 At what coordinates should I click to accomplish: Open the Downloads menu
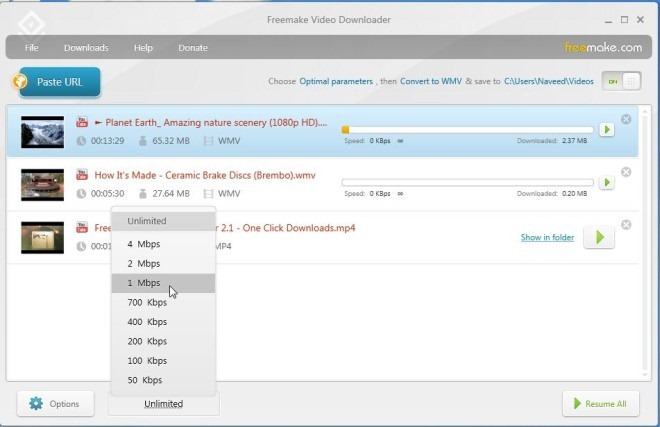[x=86, y=48]
